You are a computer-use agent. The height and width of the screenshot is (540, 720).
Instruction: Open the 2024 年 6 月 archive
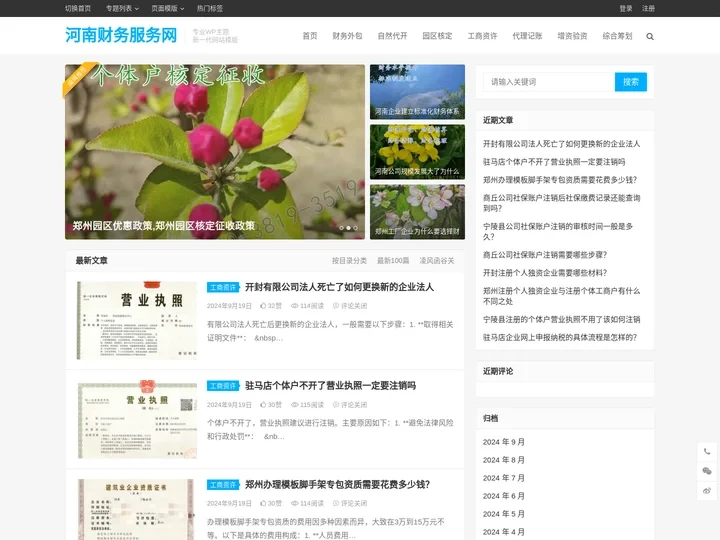(x=504, y=496)
